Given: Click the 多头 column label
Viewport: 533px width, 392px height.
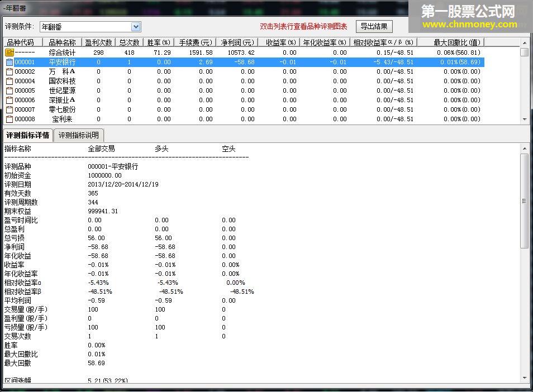Looking at the screenshot, I should click(162, 149).
